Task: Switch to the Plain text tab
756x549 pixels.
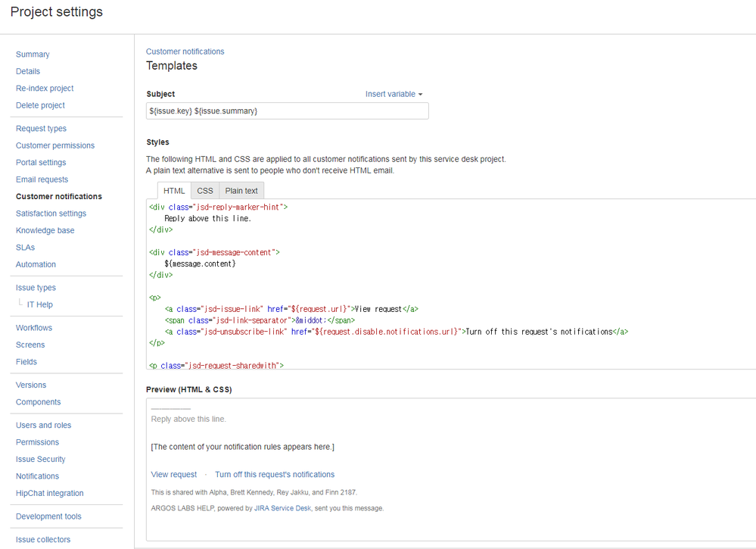Action: click(x=241, y=191)
